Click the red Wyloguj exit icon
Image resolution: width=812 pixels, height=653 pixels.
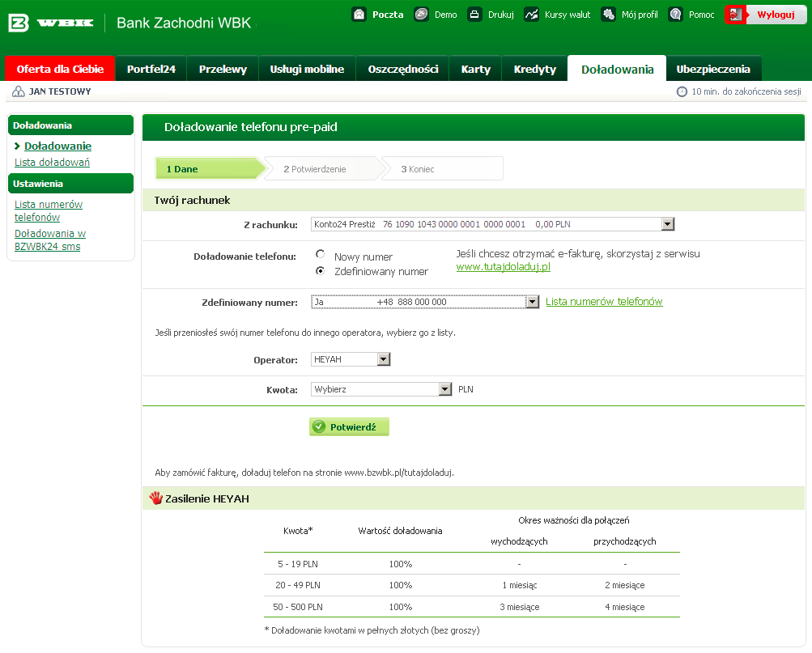737,15
